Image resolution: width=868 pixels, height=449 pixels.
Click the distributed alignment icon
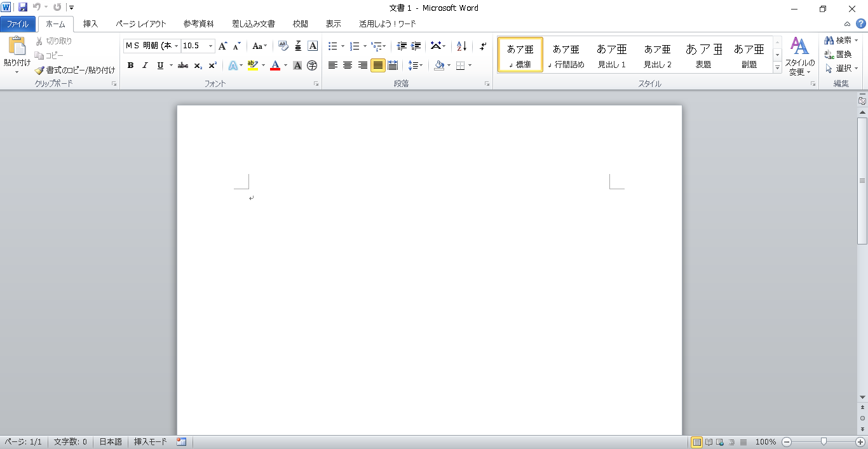coord(393,65)
